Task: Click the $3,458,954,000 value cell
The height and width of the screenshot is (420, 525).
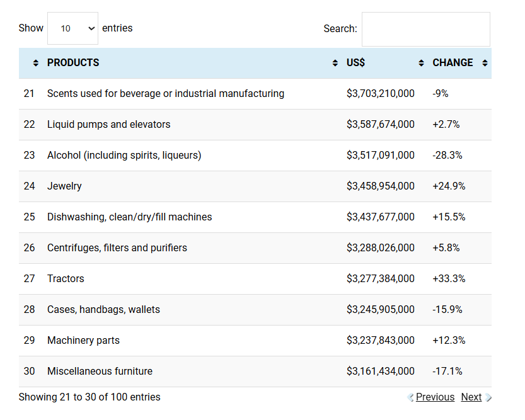Action: coord(381,186)
